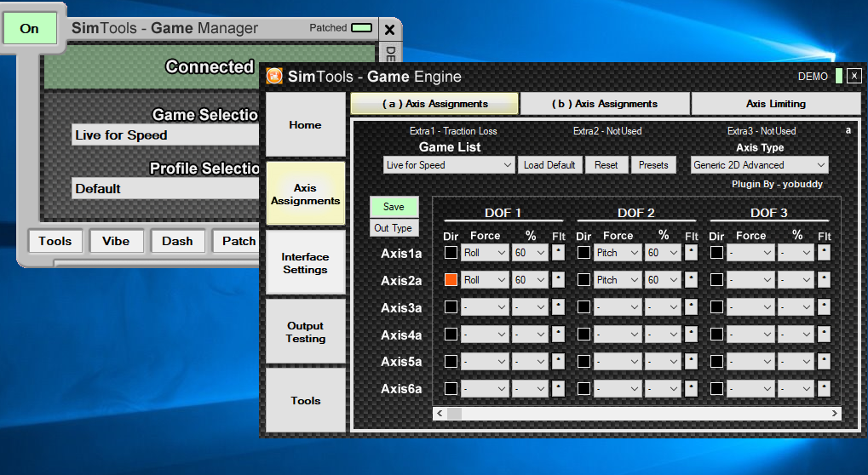Switch to the (a) Axis Assignments tab
The image size is (868, 475).
pos(434,103)
